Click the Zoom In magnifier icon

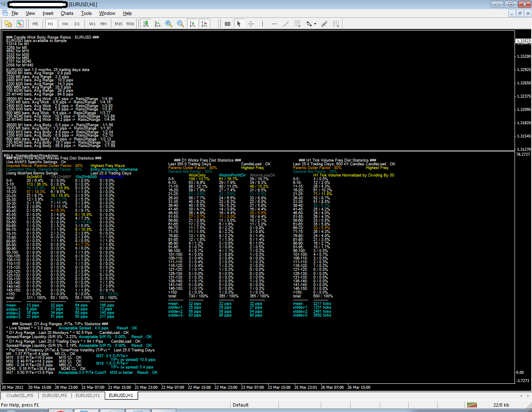coord(169,24)
